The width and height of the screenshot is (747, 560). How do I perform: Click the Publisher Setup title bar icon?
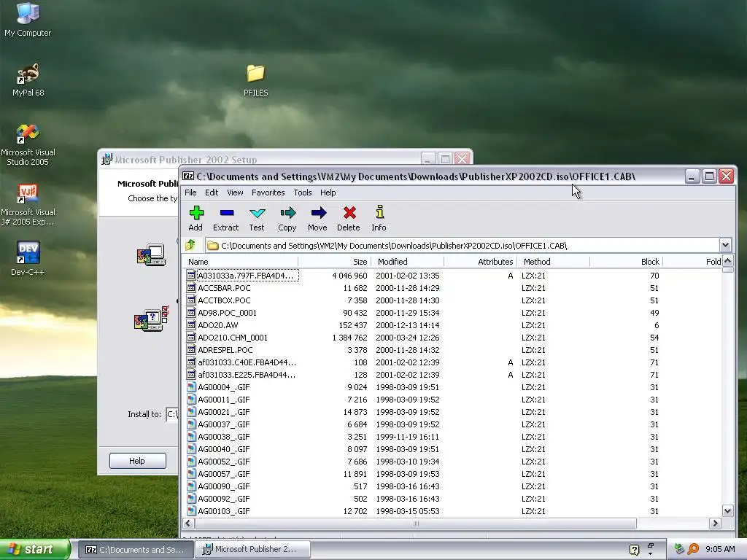pos(107,159)
